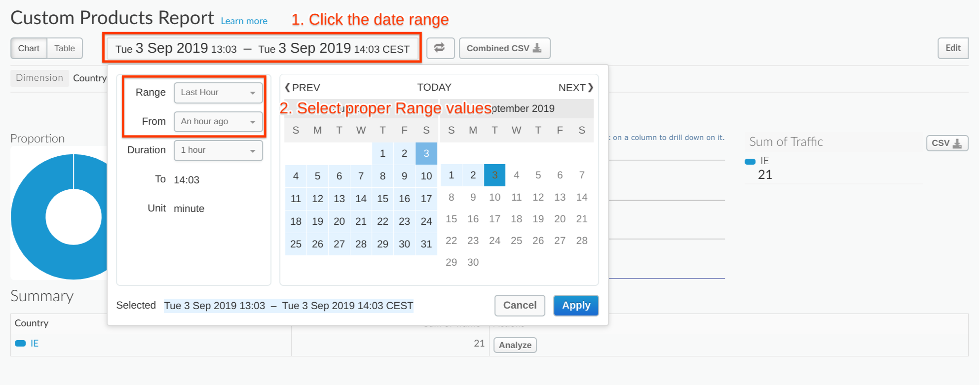Click the Analyze button for IE
Screen dimensions: 980x385
tap(515, 345)
